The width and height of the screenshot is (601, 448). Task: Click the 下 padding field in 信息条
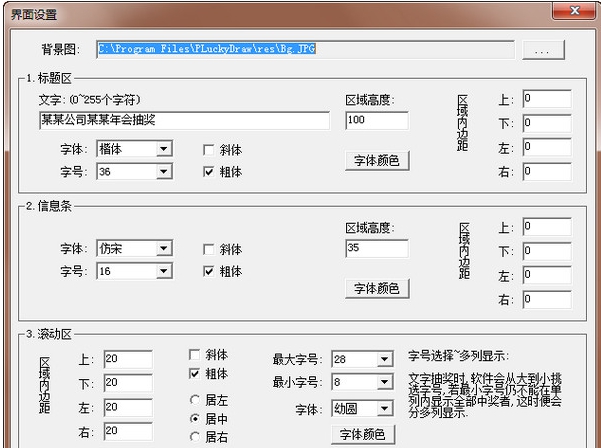pyautogui.click(x=547, y=251)
